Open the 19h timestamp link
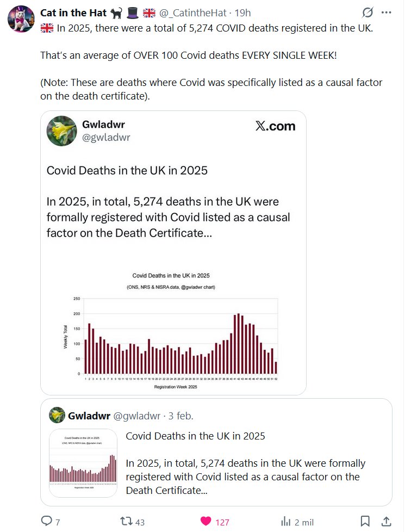The width and height of the screenshot is (411, 532). click(x=241, y=13)
